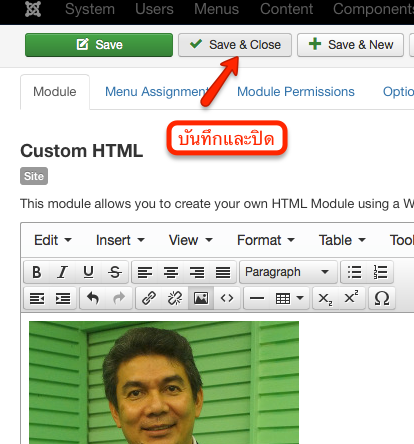Image resolution: width=414 pixels, height=444 pixels.
Task: Open the Menus menu
Action: click(x=217, y=9)
